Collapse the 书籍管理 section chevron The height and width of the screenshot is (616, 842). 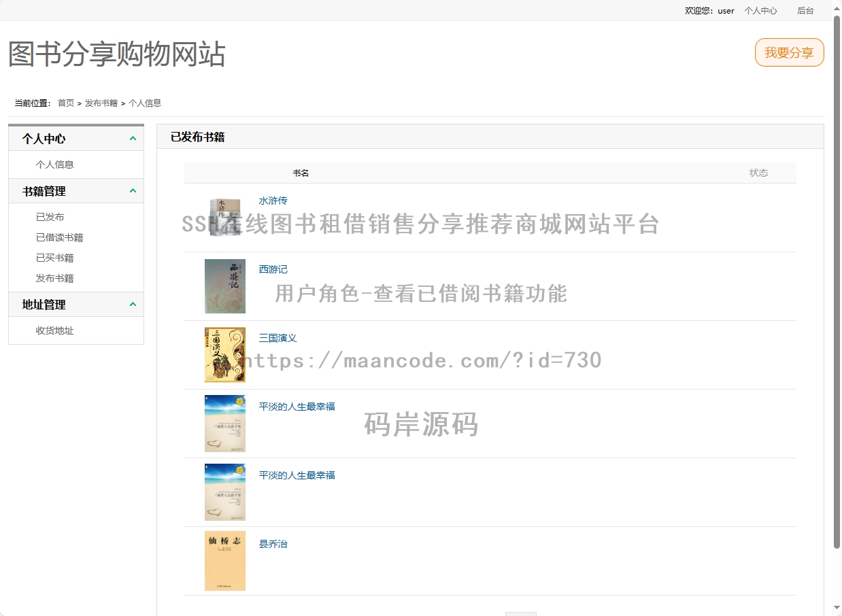point(133,191)
